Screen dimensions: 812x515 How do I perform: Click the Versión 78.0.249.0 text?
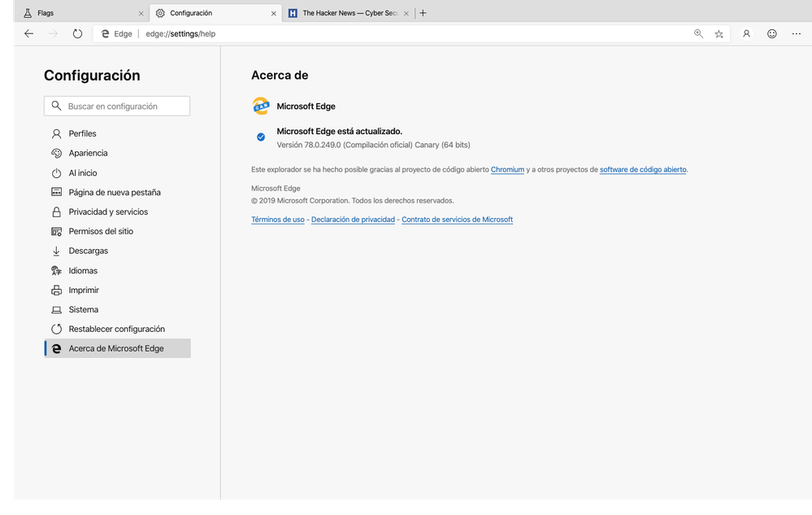pyautogui.click(x=373, y=145)
